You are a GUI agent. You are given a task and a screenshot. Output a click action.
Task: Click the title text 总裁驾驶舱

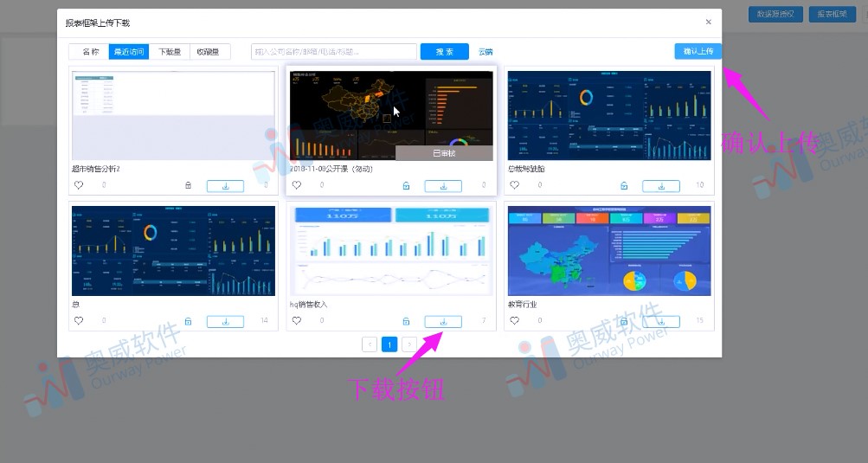[526, 169]
